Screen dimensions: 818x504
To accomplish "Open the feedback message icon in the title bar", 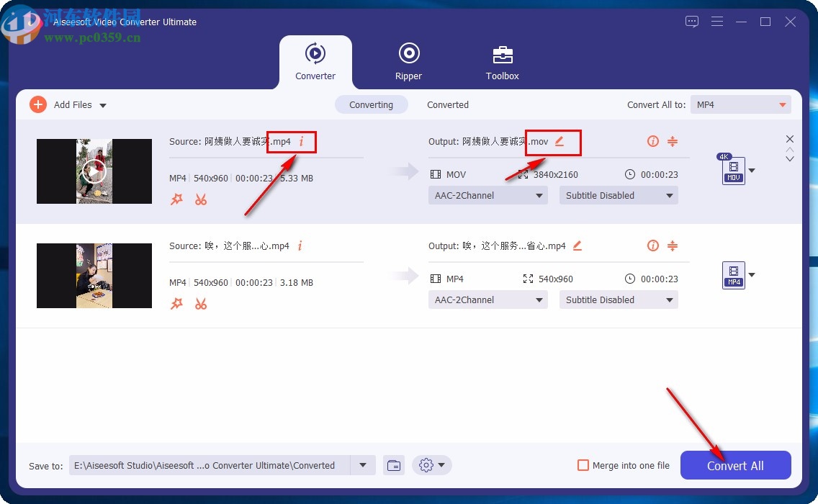I will coord(692,22).
